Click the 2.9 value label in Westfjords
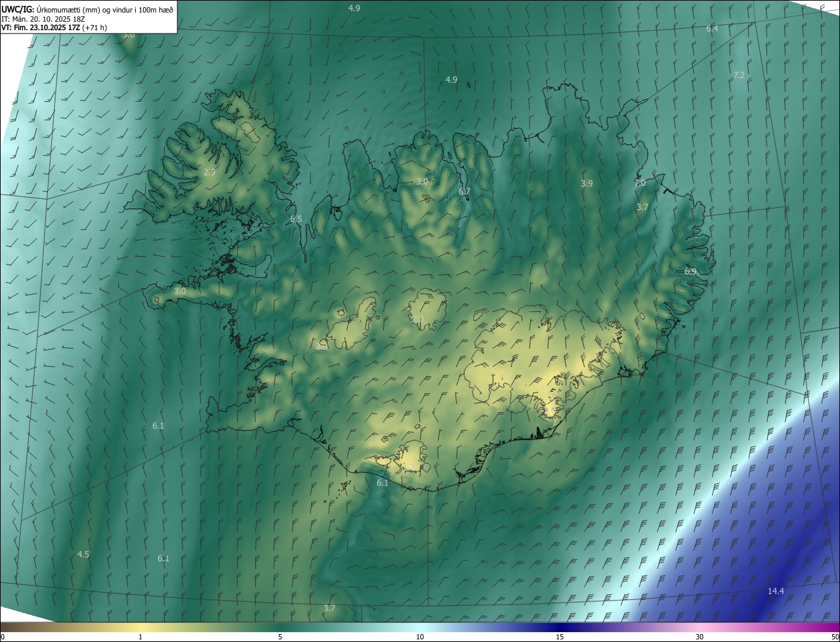Screen dimensions: 840x642 pyautogui.click(x=209, y=172)
